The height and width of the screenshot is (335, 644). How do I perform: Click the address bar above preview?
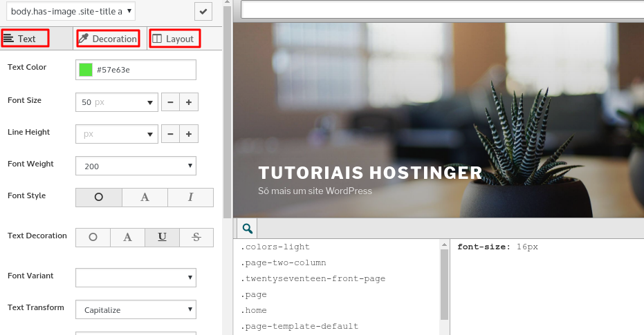442,9
